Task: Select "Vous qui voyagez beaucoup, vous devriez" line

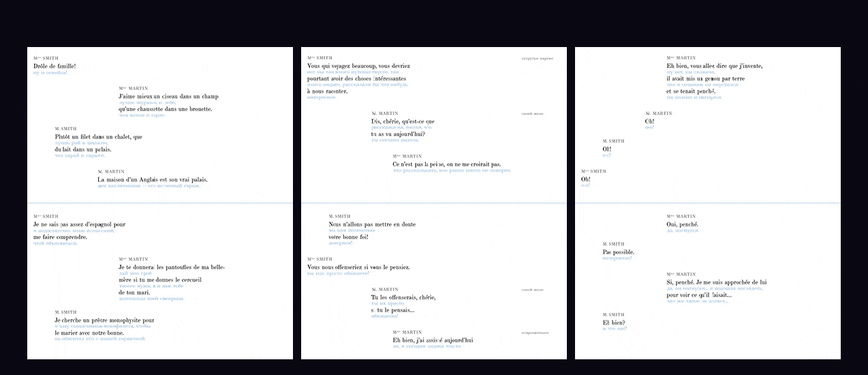Action: pyautogui.click(x=358, y=66)
